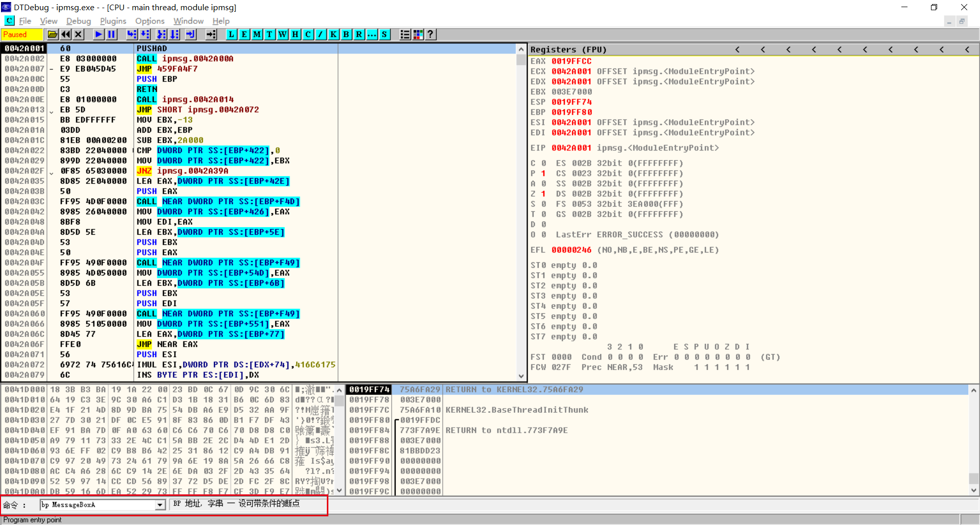Click the Debugging options list icon
This screenshot has height=525, width=980.
pyautogui.click(x=405, y=34)
